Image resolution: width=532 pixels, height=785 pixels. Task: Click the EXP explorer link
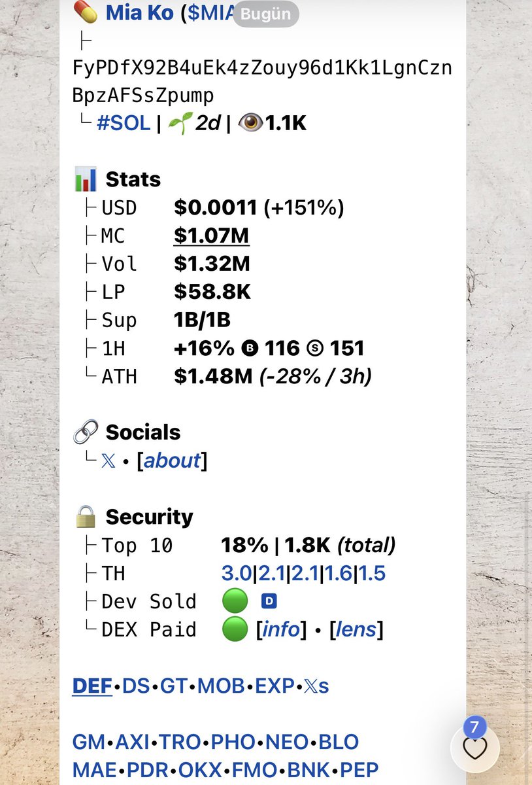tap(274, 686)
